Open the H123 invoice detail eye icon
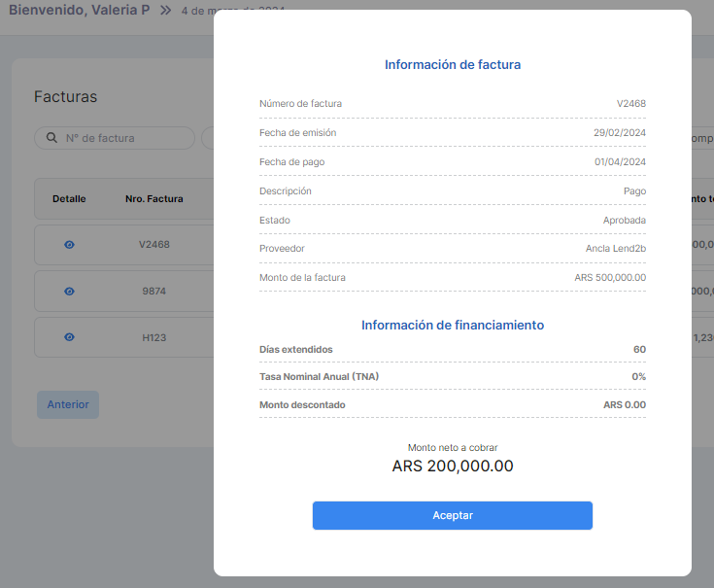 tap(69, 336)
